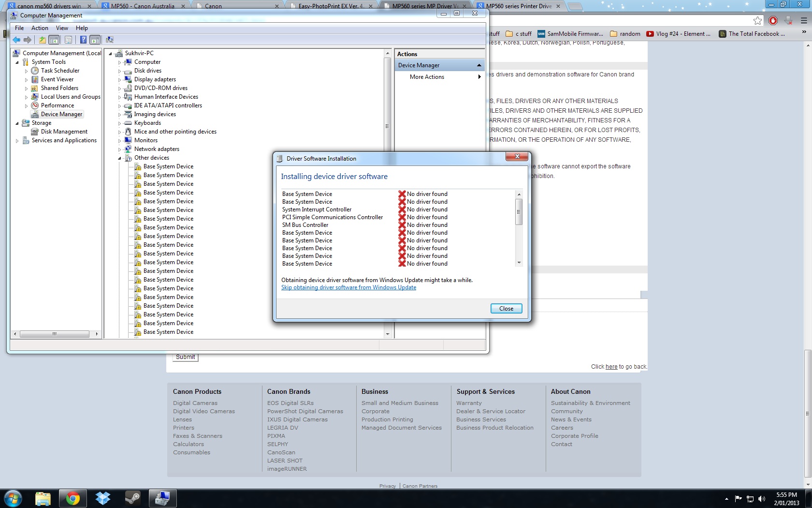Open the Printers link in Canon Products
This screenshot has width=812, height=508.
[184, 428]
